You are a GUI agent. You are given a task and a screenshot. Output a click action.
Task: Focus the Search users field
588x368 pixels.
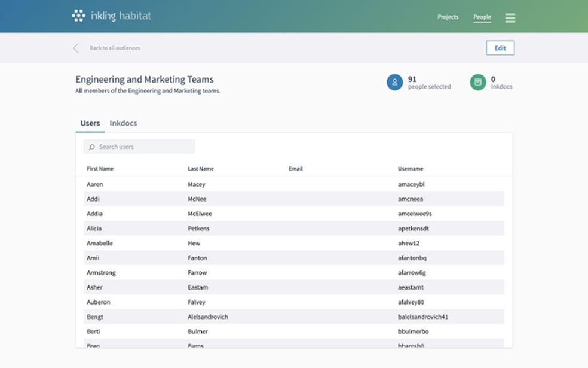pyautogui.click(x=143, y=147)
